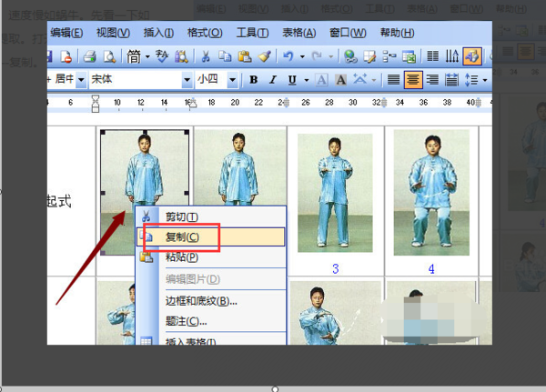Choose 粘贴(P) in context menu
This screenshot has width=546, height=392.
211,257
